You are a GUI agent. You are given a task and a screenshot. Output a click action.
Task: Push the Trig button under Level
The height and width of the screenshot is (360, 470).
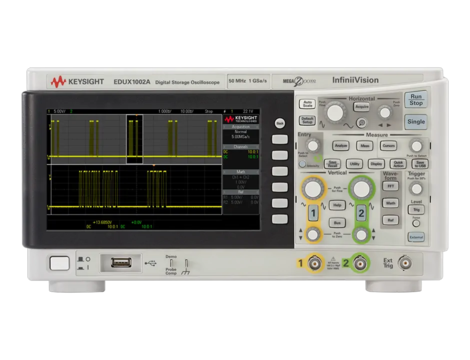click(x=416, y=209)
